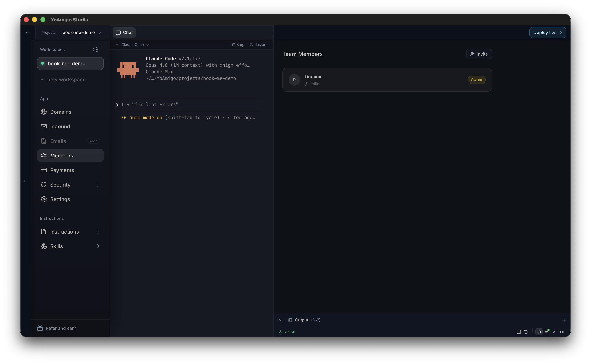This screenshot has width=591, height=364.
Task: Toggle the muted speaker icon
Action: pyautogui.click(x=562, y=332)
